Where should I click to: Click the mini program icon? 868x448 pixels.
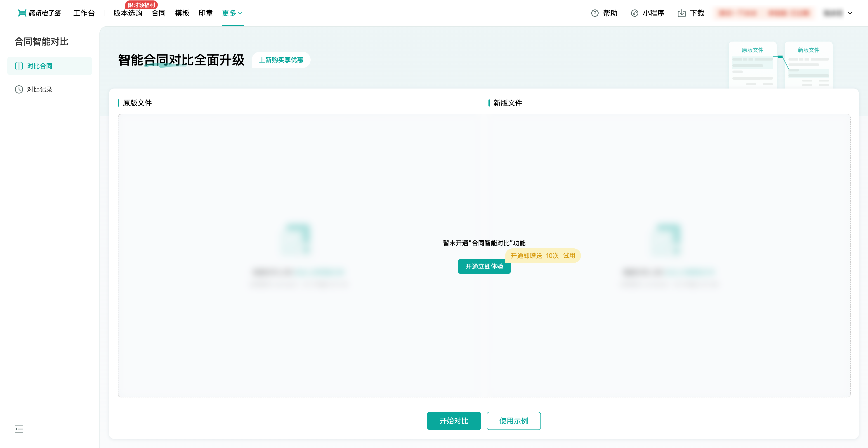[634, 13]
